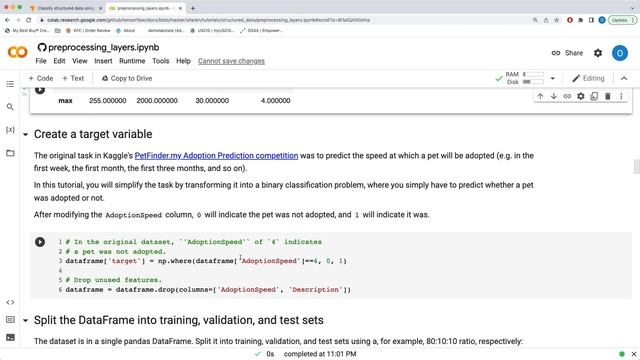640x360 pixels.
Task: Open the command palette icon
Action: click(10, 320)
